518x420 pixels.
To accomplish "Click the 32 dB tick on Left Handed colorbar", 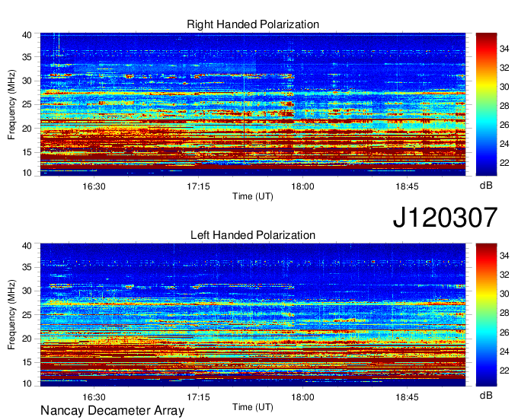I will 504,275.
